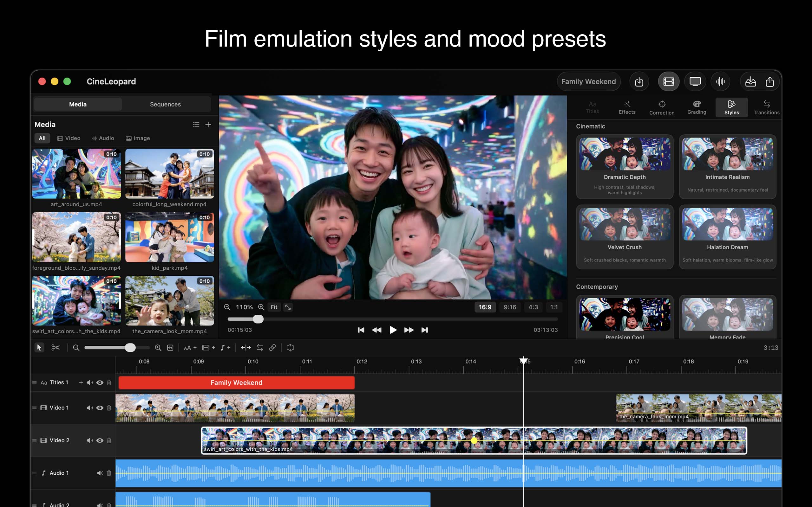Open the Grading panel
Viewport: 812px width, 507px height.
(697, 107)
